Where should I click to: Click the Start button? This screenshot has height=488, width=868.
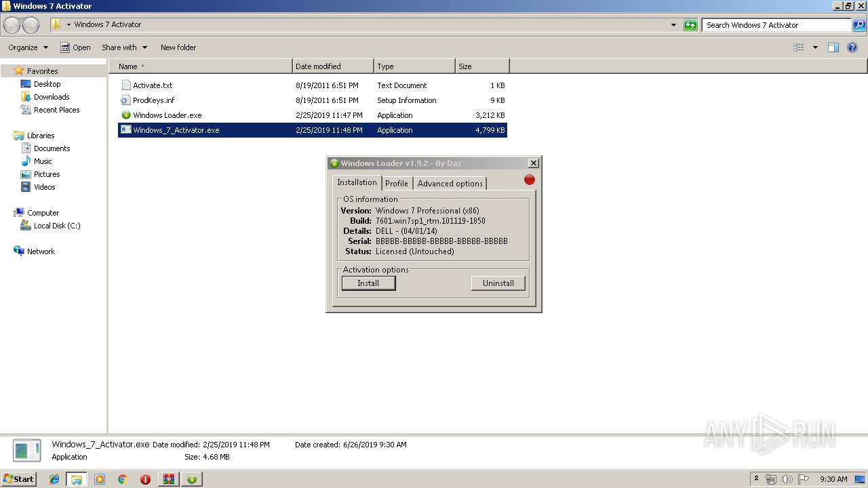pyautogui.click(x=19, y=479)
